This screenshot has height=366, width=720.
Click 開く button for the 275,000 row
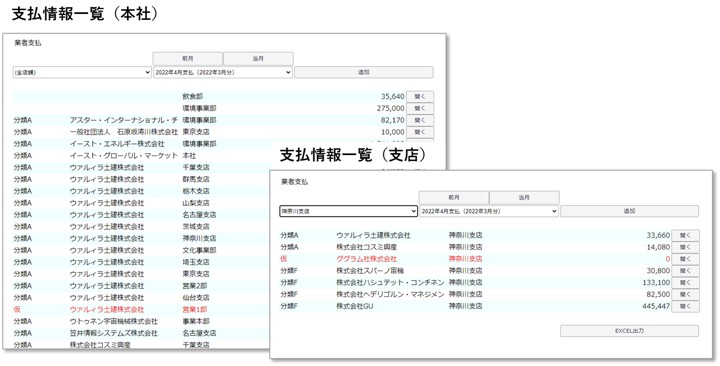(420, 108)
